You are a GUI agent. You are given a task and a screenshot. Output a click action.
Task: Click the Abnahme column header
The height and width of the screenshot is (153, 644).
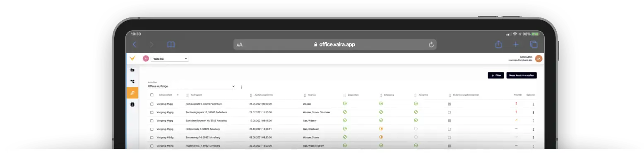tap(423, 95)
